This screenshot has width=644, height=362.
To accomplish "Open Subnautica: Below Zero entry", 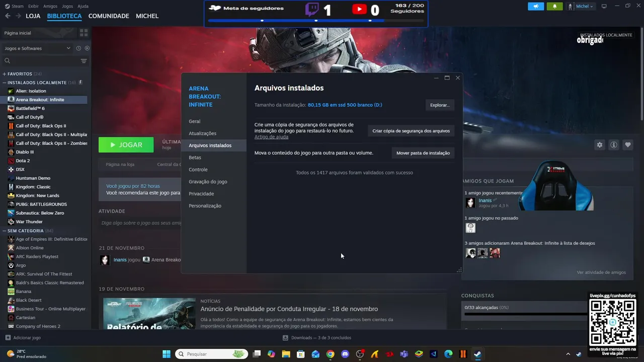I will click(x=40, y=213).
